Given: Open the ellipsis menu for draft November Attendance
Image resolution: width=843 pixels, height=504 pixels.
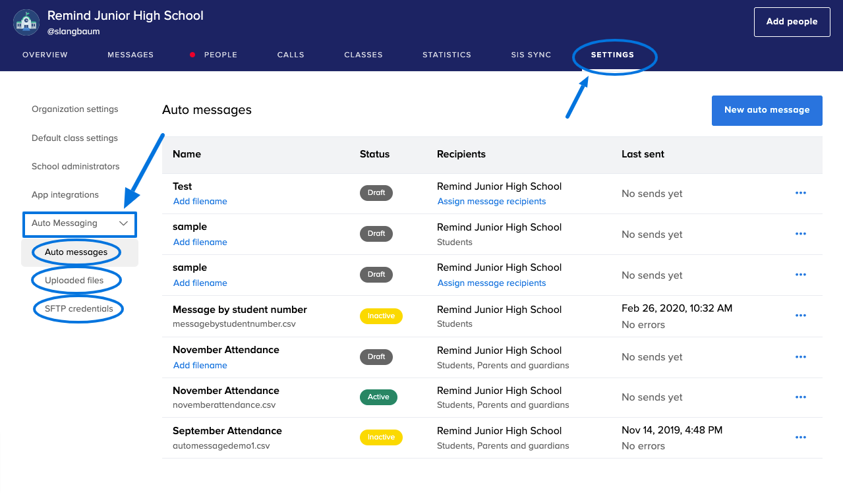Looking at the screenshot, I should 801,357.
